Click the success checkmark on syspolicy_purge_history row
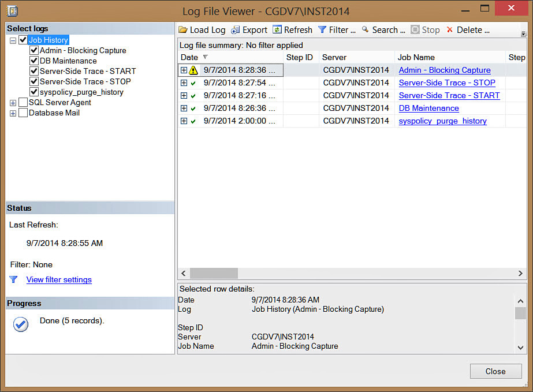 pyautogui.click(x=193, y=121)
